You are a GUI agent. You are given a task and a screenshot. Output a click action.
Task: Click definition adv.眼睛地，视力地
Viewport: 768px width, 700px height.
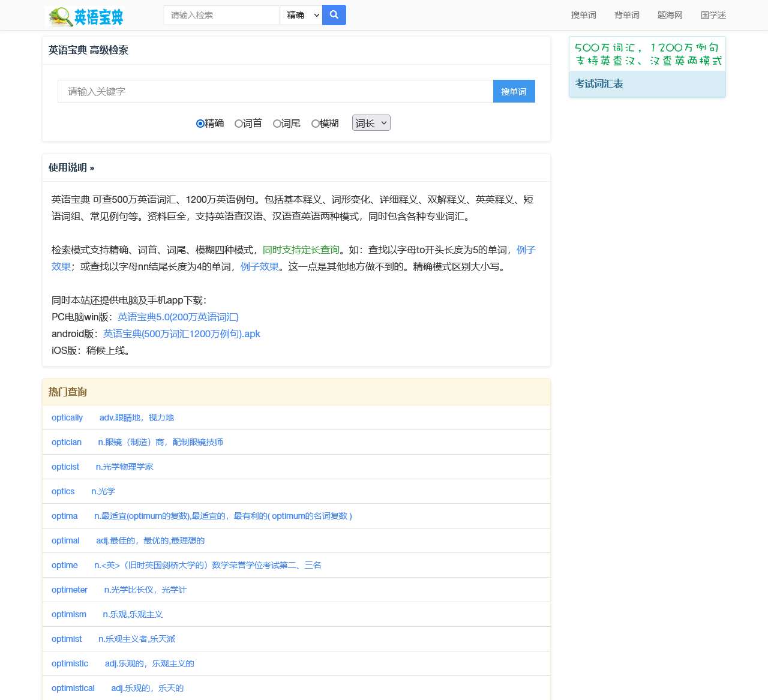[x=137, y=417]
